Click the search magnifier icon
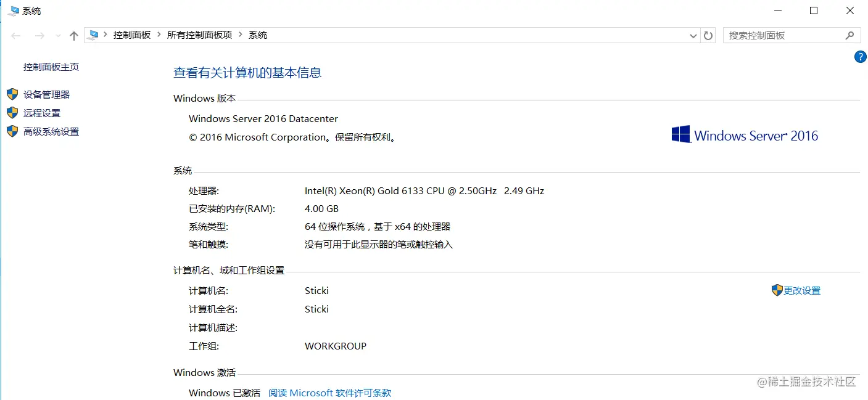The height and width of the screenshot is (400, 868). [849, 35]
